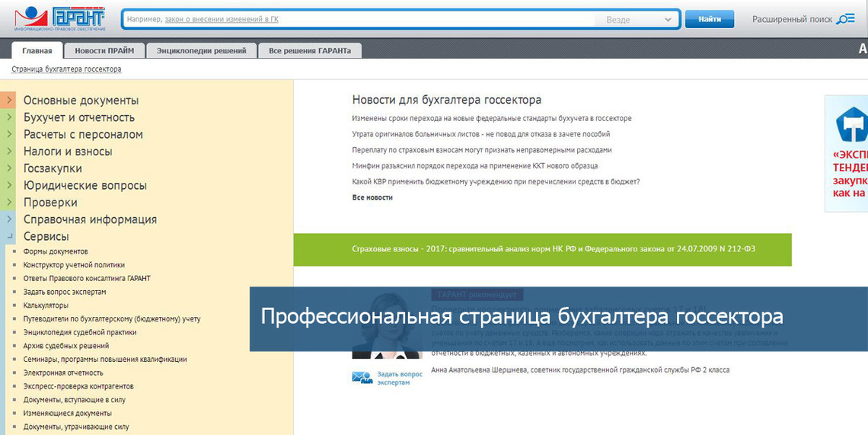This screenshot has height=435, width=868.
Task: Open Расширенный поиск
Action: pyautogui.click(x=792, y=19)
